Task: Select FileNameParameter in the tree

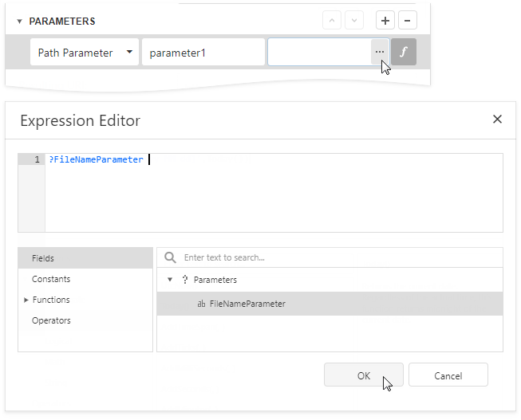Action: 247,304
